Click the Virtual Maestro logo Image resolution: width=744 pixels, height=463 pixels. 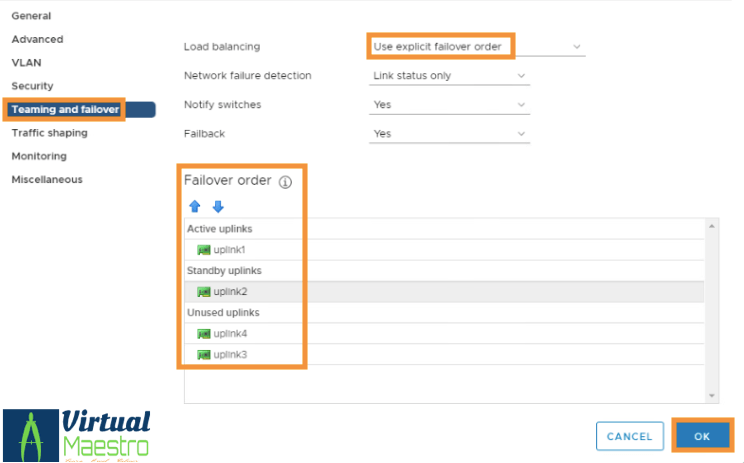78,434
